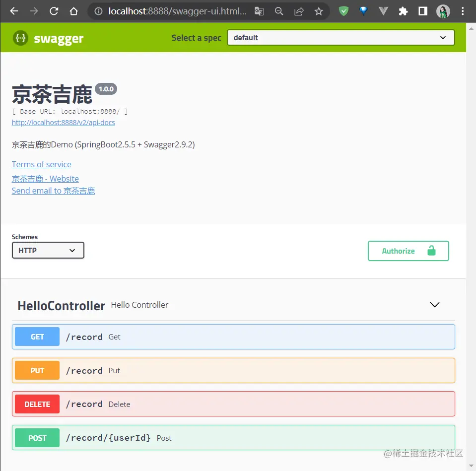Open the user profile avatar
This screenshot has width=476, height=471.
coord(443,11)
